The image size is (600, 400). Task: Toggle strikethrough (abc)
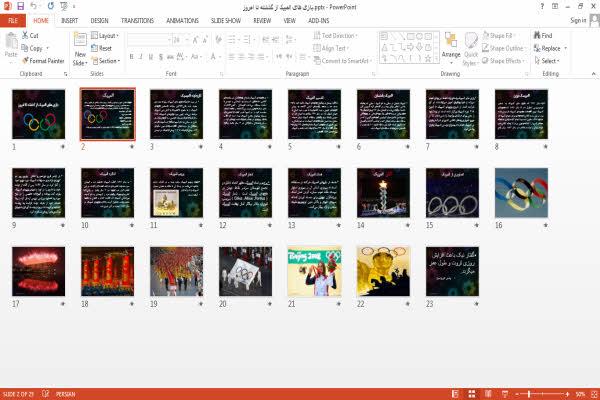coord(170,57)
